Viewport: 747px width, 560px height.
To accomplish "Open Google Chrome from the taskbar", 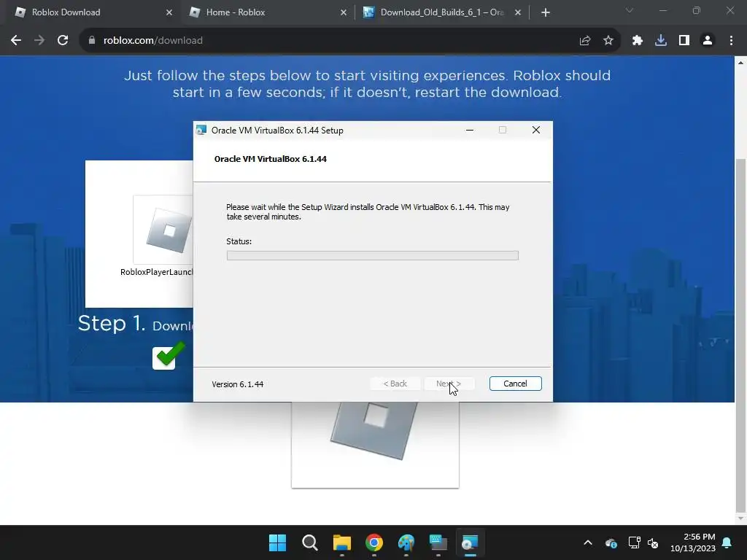I will click(374, 542).
